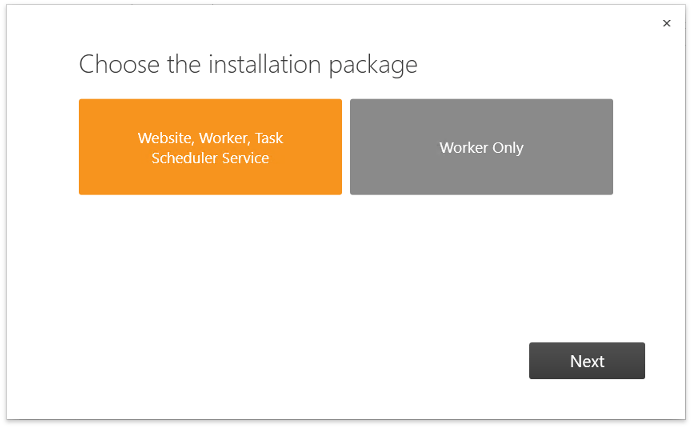
Task: Click the Next button
Action: 587,360
